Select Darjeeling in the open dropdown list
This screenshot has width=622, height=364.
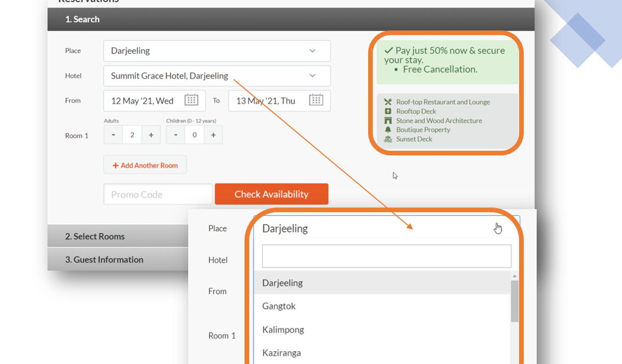point(382,283)
